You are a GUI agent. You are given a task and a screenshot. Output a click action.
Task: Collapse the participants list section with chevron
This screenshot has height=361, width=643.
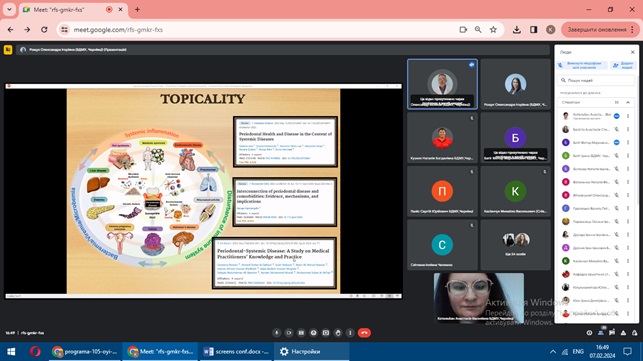pyautogui.click(x=628, y=102)
